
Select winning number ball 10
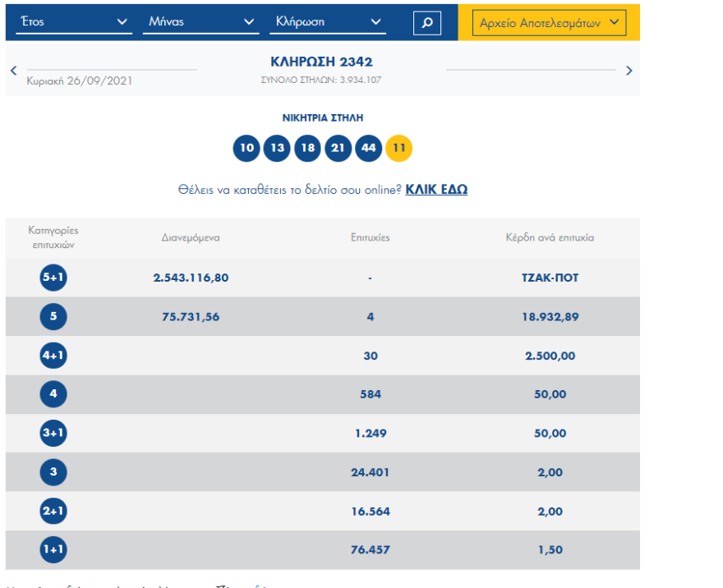pyautogui.click(x=246, y=148)
